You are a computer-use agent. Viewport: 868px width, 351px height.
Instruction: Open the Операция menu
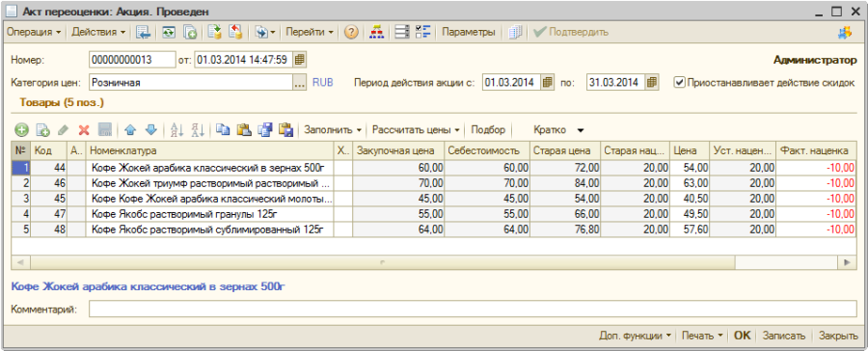point(34,33)
